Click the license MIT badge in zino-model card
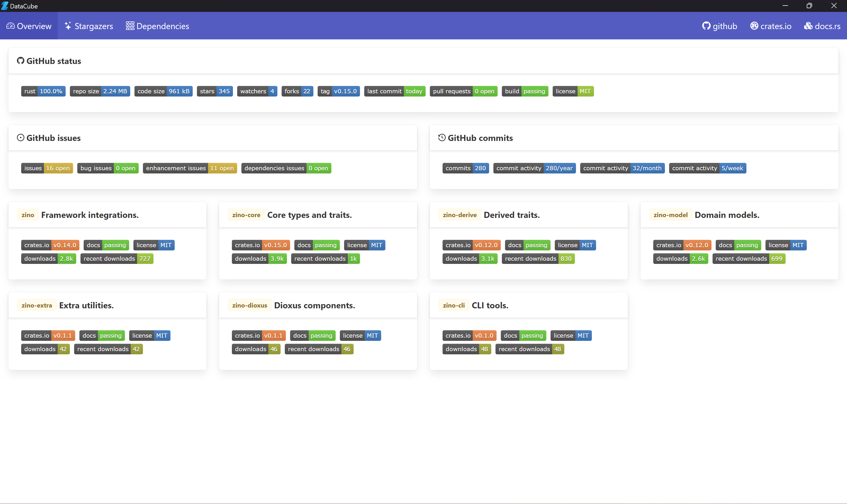The width and height of the screenshot is (847, 504). click(786, 245)
